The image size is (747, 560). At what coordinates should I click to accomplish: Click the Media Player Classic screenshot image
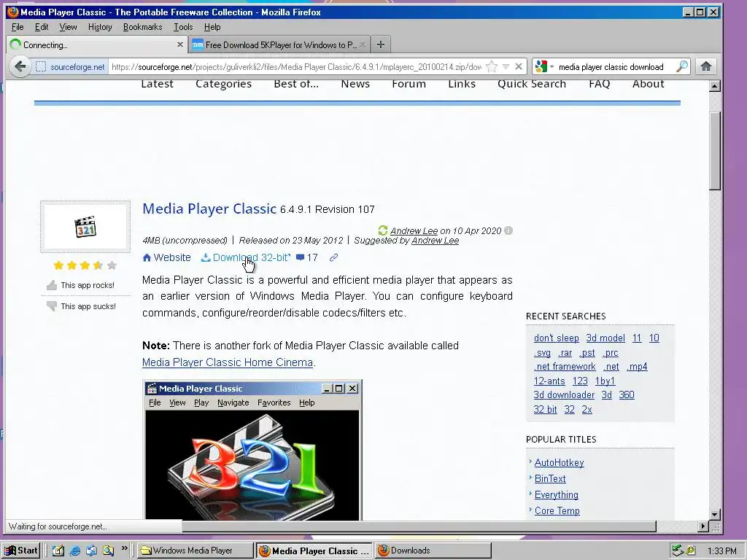(252, 450)
